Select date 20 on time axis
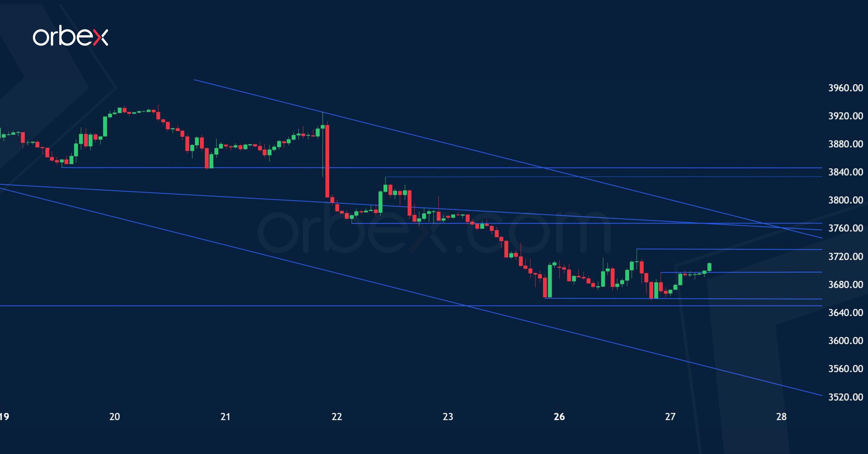The image size is (868, 454). [115, 417]
